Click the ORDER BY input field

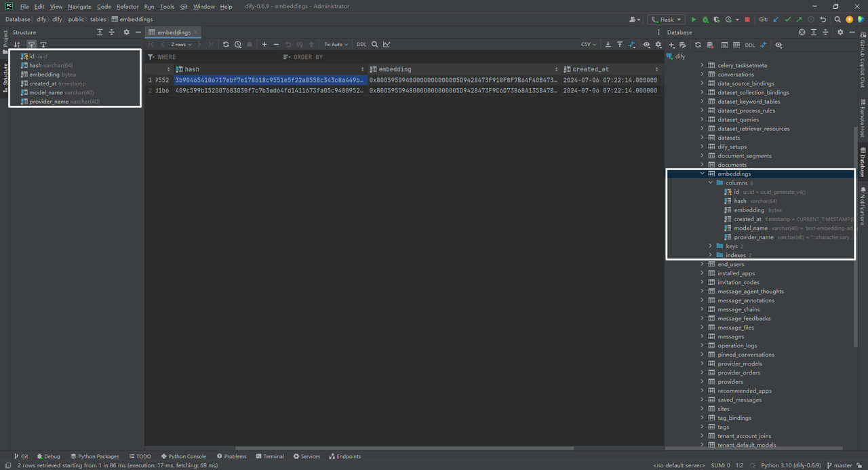[x=471, y=57]
